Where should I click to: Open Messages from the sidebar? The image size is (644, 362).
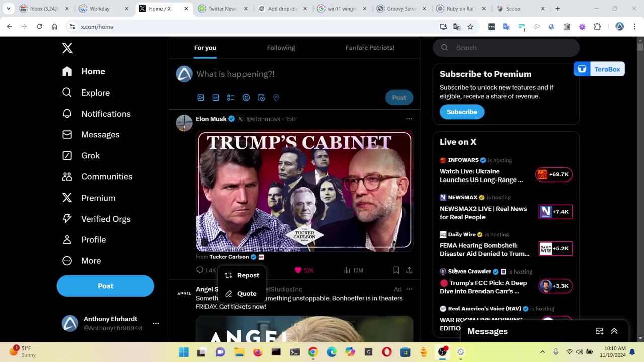pyautogui.click(x=91, y=135)
